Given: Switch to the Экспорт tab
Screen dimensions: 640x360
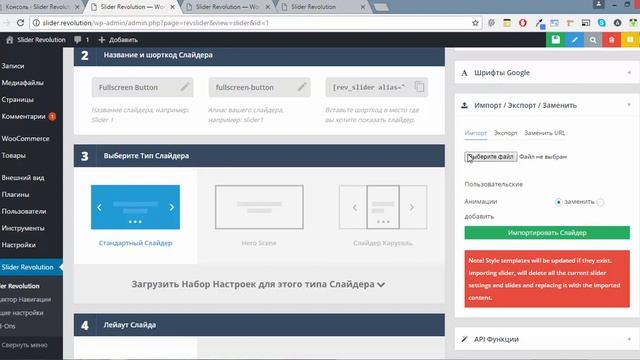Looking at the screenshot, I should click(x=505, y=133).
